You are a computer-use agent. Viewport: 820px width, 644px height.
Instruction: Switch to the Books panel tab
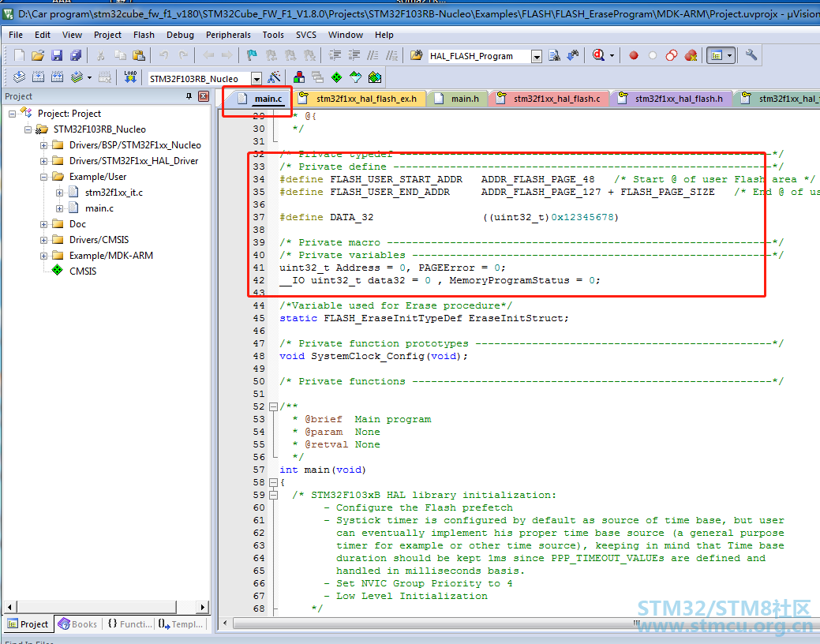pos(78,624)
